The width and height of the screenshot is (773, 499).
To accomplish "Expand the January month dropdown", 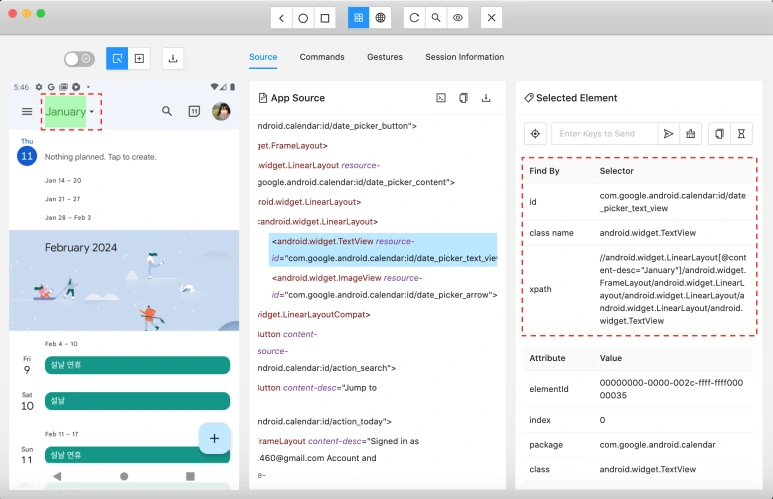I will click(x=70, y=112).
